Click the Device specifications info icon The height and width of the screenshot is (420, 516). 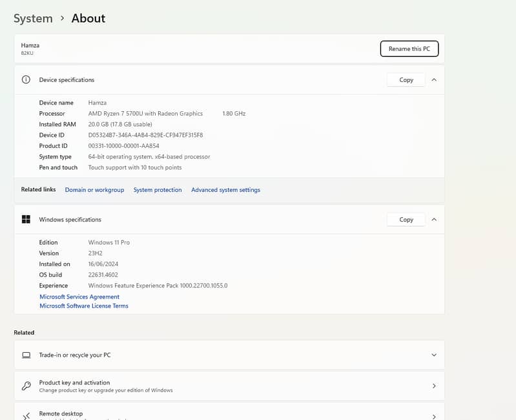coord(26,79)
